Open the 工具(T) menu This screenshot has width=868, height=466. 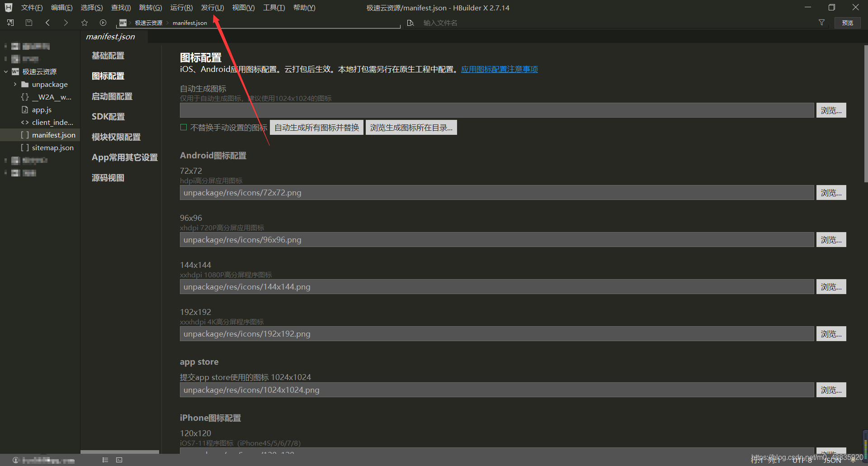click(274, 8)
